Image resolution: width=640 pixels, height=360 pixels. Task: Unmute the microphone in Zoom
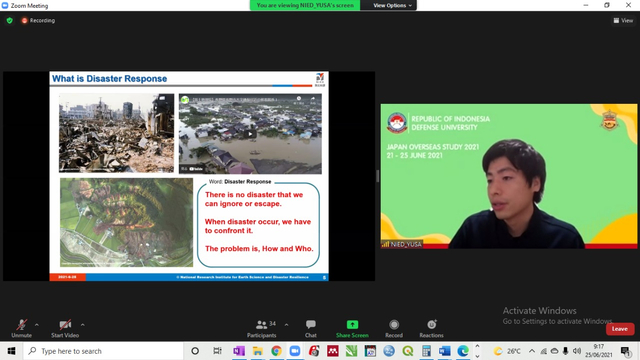click(x=21, y=328)
